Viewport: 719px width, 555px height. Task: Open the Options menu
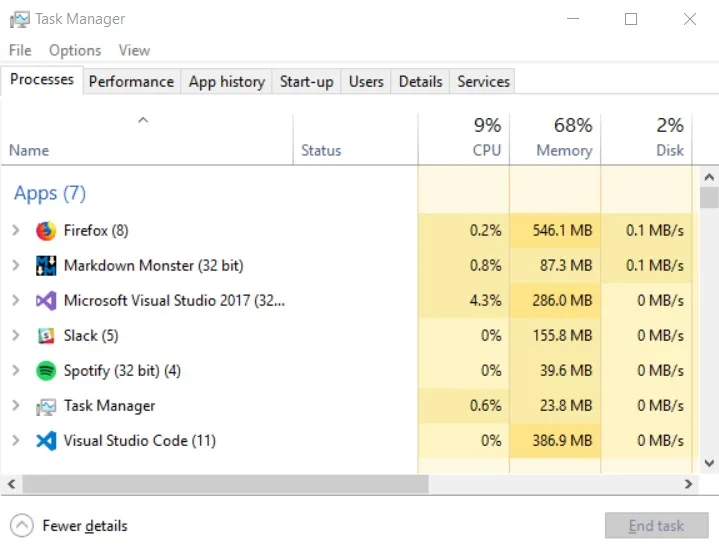(x=75, y=50)
